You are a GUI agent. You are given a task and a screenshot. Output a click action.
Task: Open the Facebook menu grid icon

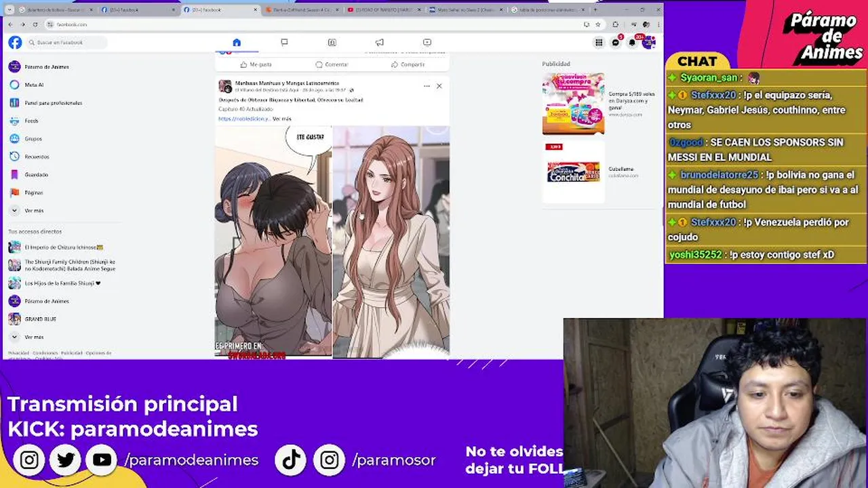point(599,43)
